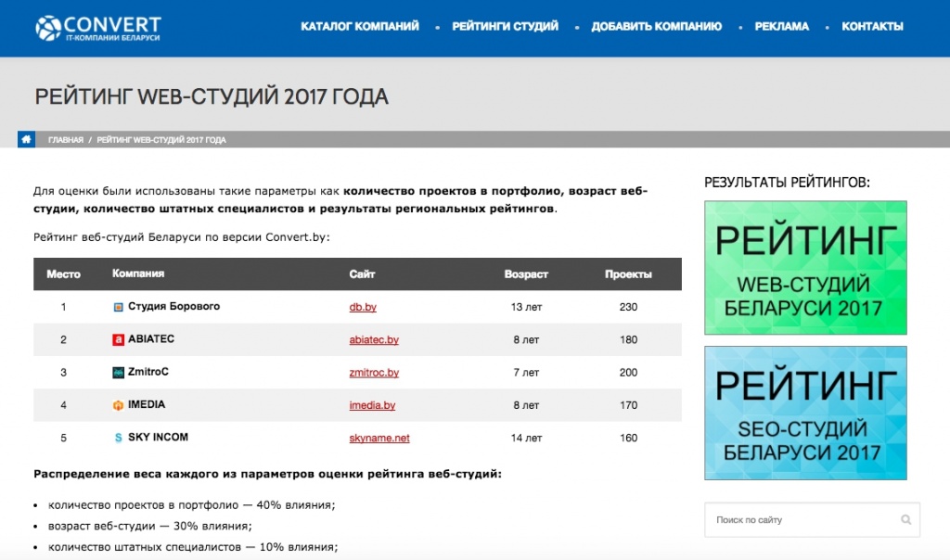Click the 14 лет age cell
The width and height of the screenshot is (950, 560).
(526, 438)
